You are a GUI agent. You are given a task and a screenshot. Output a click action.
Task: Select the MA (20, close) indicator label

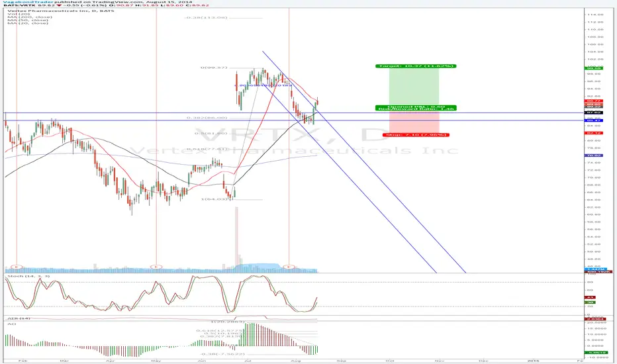pos(28,23)
